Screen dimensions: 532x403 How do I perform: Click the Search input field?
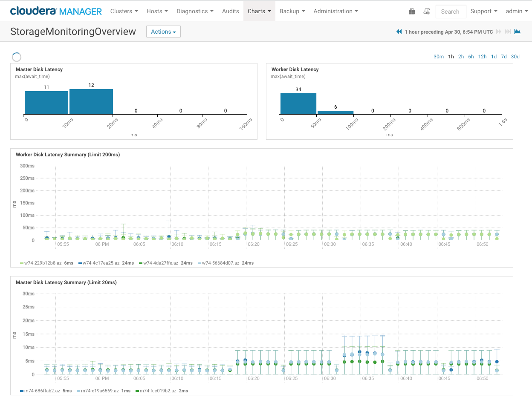pyautogui.click(x=451, y=12)
